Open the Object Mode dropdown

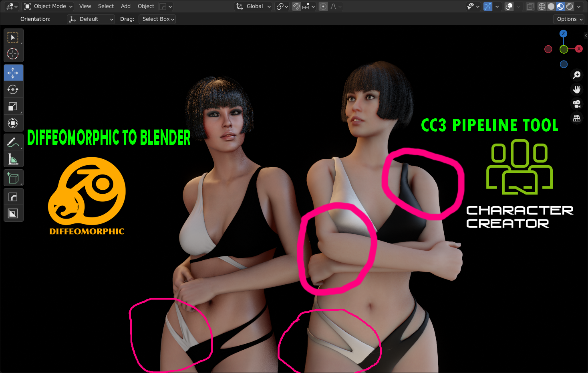point(48,6)
